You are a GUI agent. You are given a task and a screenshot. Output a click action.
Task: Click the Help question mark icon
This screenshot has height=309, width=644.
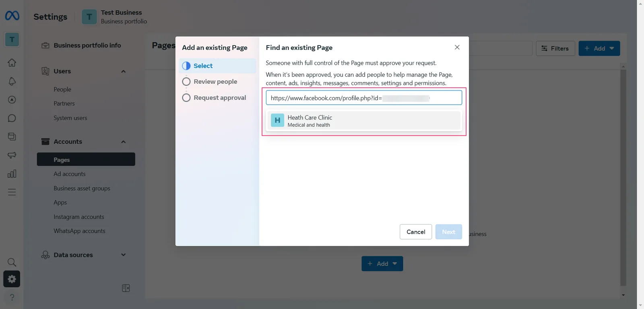tap(12, 297)
